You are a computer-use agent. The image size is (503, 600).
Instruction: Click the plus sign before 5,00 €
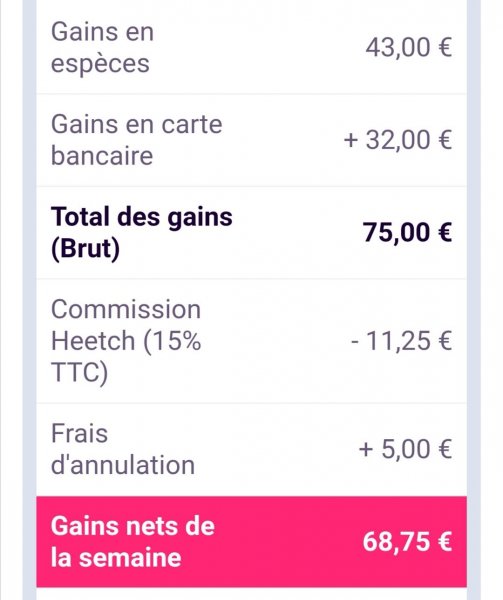click(x=366, y=450)
